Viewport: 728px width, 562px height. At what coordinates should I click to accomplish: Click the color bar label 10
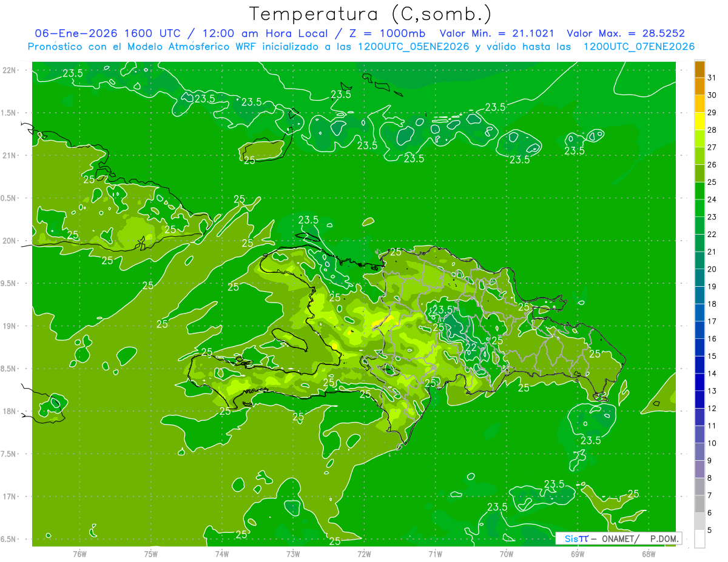[x=712, y=443]
